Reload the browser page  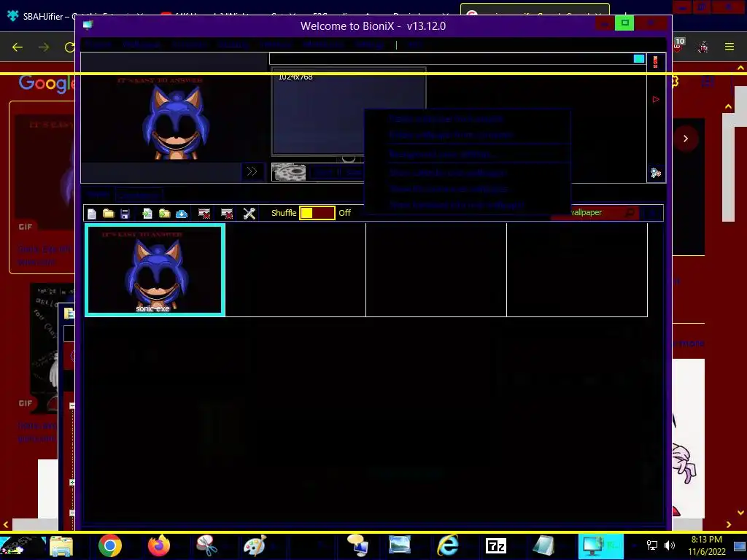69,47
